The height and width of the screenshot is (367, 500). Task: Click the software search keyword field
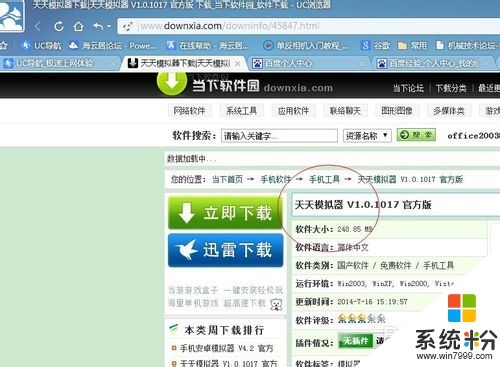point(279,136)
